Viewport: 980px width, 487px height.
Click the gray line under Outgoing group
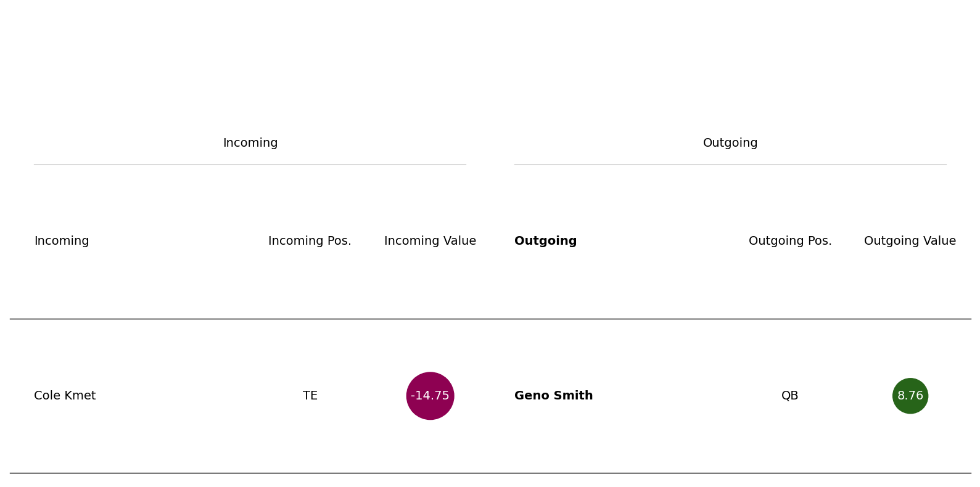coord(730,165)
